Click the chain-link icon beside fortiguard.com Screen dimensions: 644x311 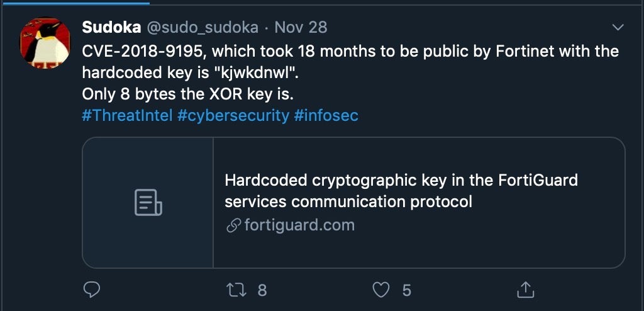click(233, 225)
